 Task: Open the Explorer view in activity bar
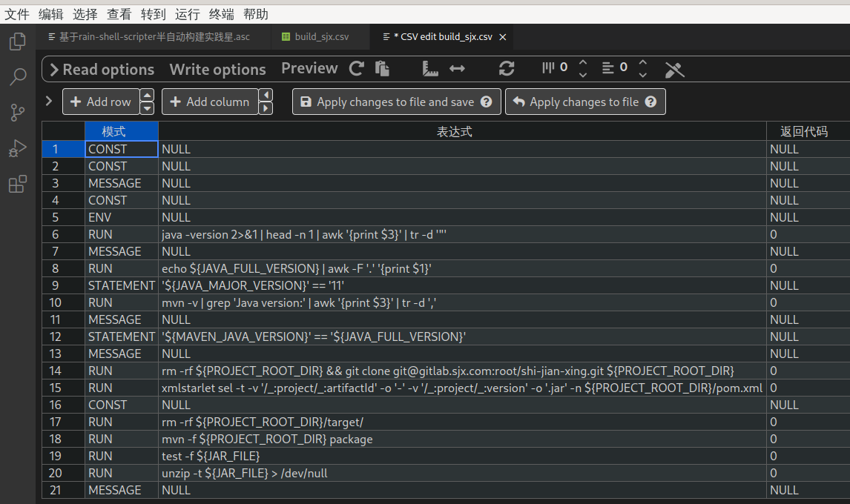point(17,42)
